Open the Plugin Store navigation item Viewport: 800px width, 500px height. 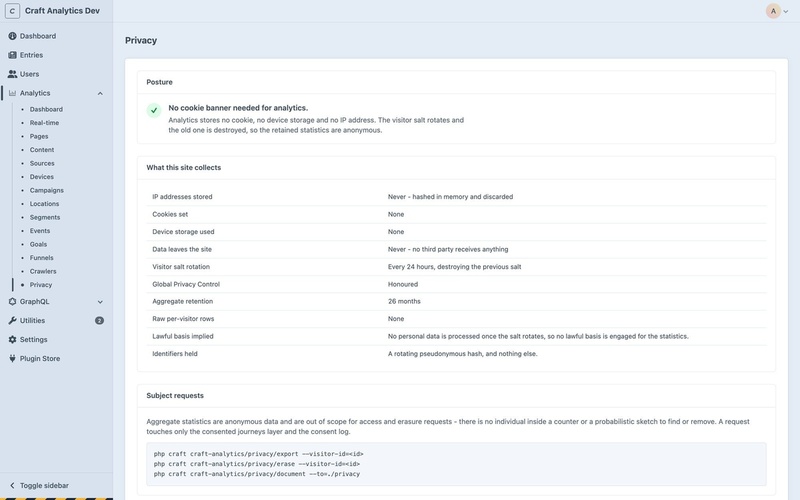[40, 359]
